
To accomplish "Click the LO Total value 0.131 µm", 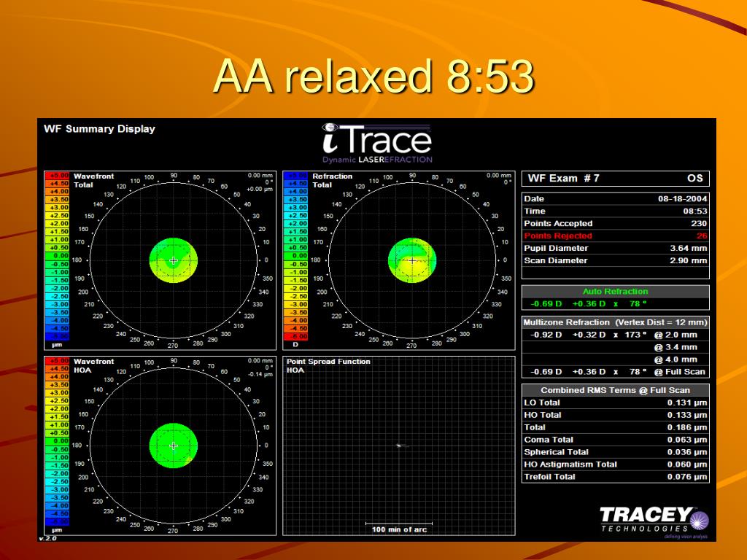I will (x=687, y=402).
